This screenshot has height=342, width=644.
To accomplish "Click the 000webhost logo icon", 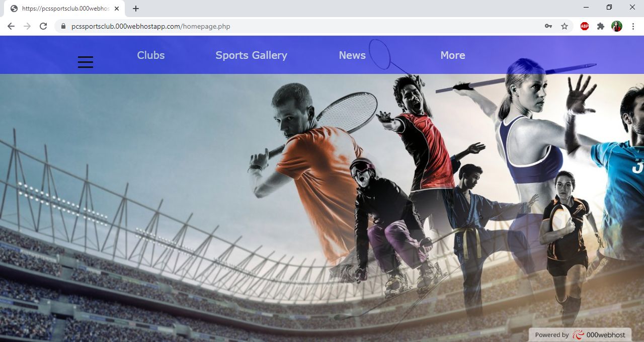I will coord(578,334).
